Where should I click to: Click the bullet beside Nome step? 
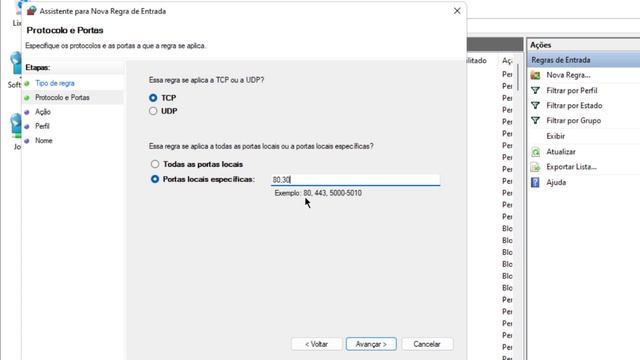click(x=27, y=141)
